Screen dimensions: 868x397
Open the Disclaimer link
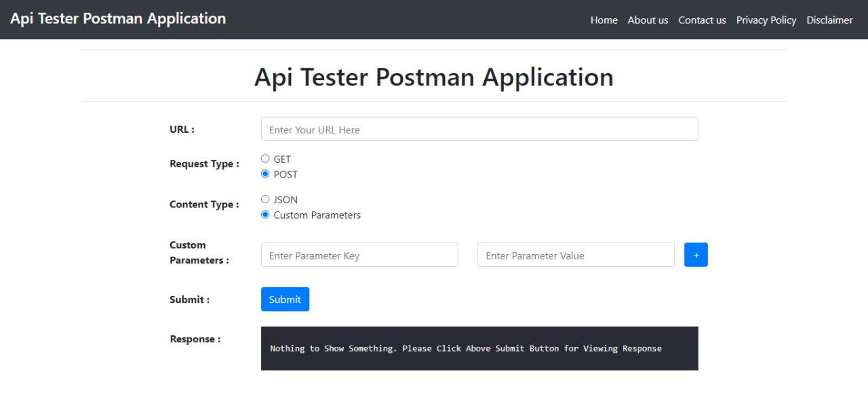coord(829,20)
